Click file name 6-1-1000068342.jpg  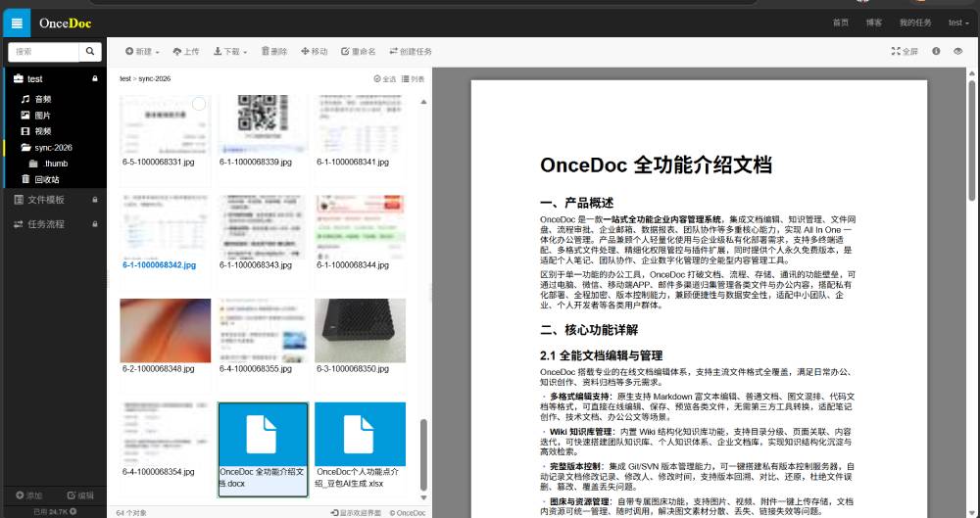[x=160, y=265]
